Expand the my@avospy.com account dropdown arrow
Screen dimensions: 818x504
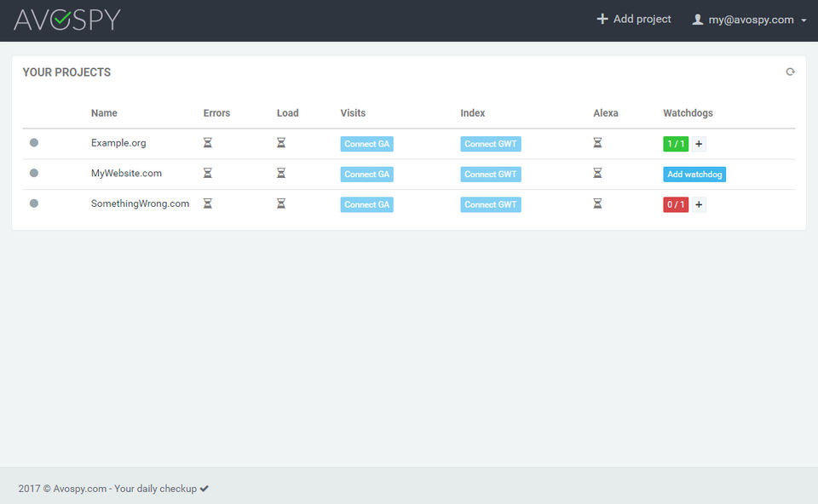coord(804,20)
